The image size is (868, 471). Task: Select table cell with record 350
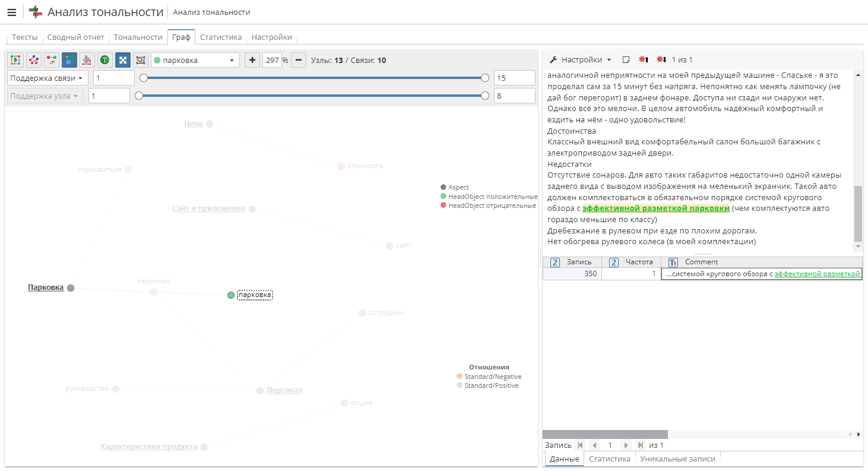point(572,274)
